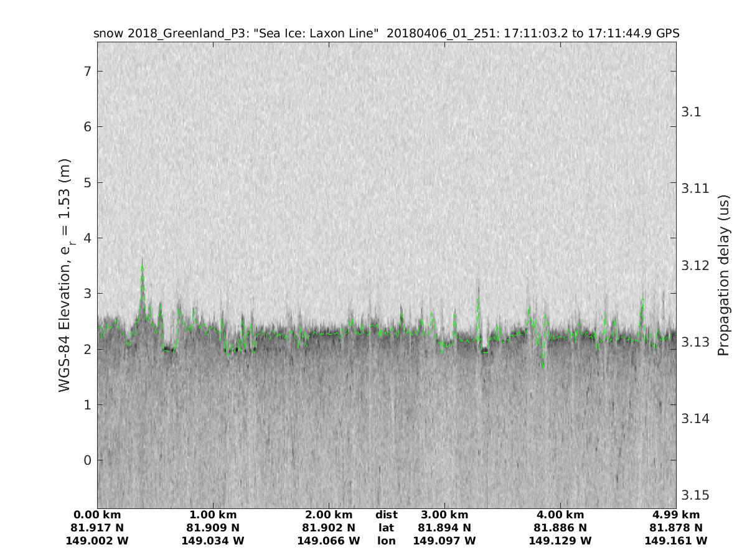Click the 7 tick label on elevation axis
This screenshot has height=560, width=747.
coord(88,72)
